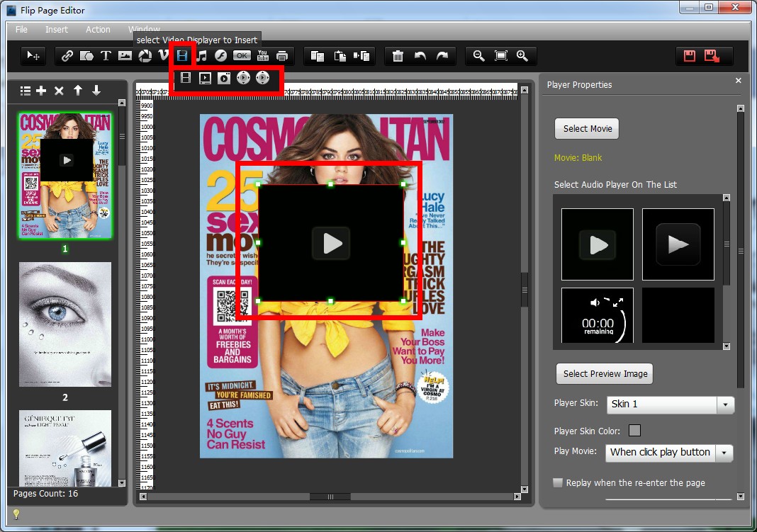
Task: Click the Pages Count: 16 status text
Action: 45,494
